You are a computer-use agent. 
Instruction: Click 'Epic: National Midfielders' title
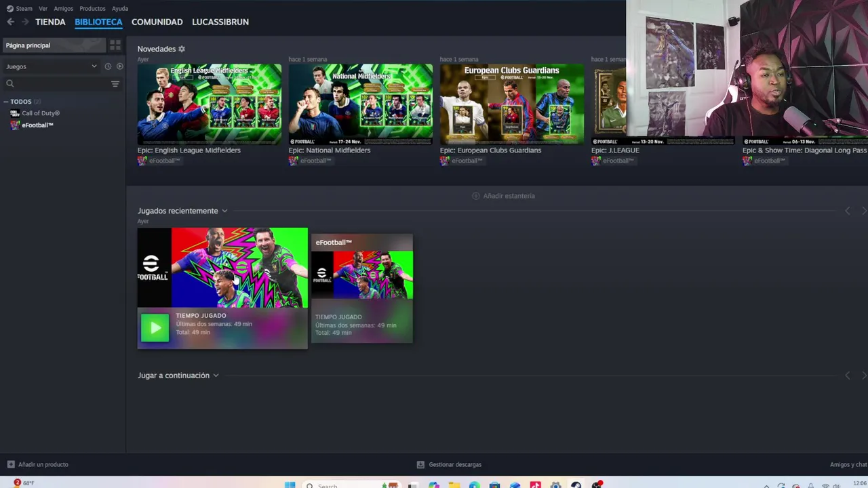point(330,150)
